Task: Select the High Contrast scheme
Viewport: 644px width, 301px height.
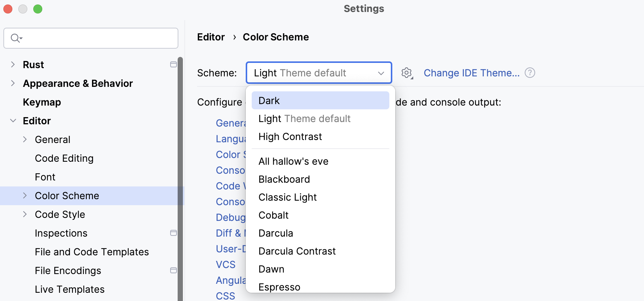Action: click(x=290, y=136)
